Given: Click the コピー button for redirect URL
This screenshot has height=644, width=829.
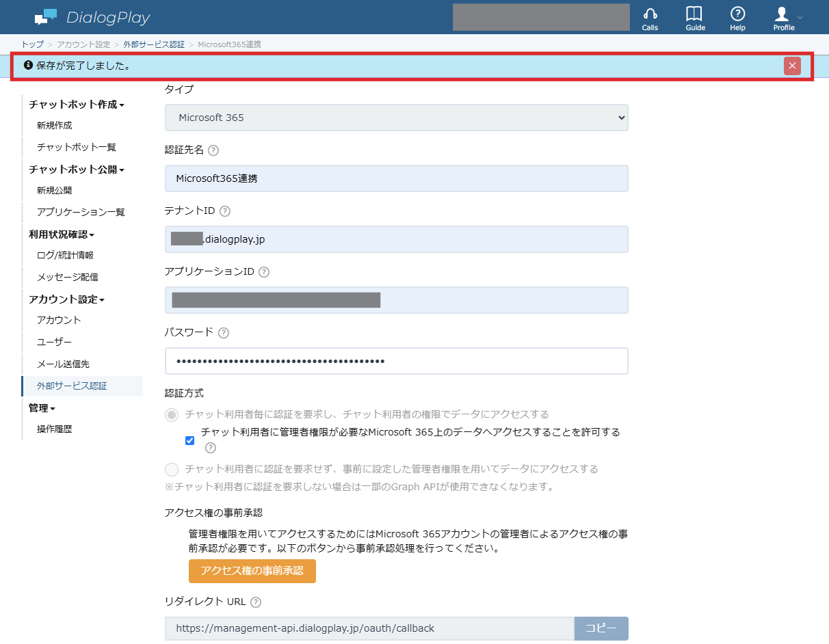Looking at the screenshot, I should coord(601,628).
